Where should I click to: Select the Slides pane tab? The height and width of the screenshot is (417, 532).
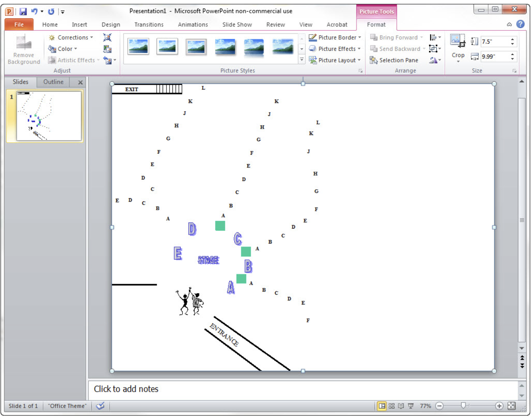click(20, 82)
